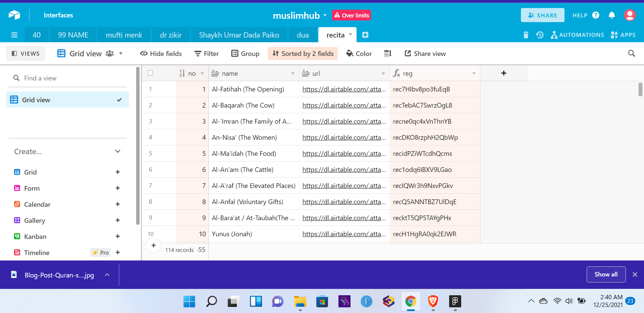Add a Grid view from Create list
This screenshot has width=644, height=313.
pos(118,172)
